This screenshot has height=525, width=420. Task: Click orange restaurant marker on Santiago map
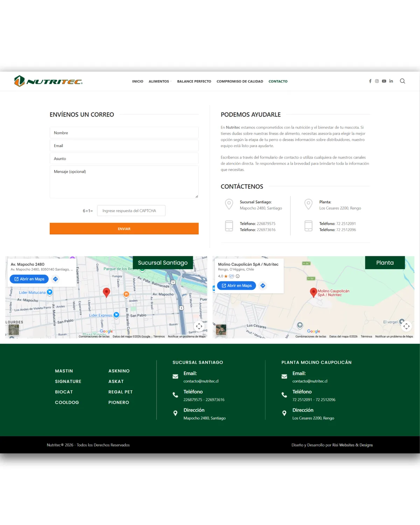[x=126, y=294]
